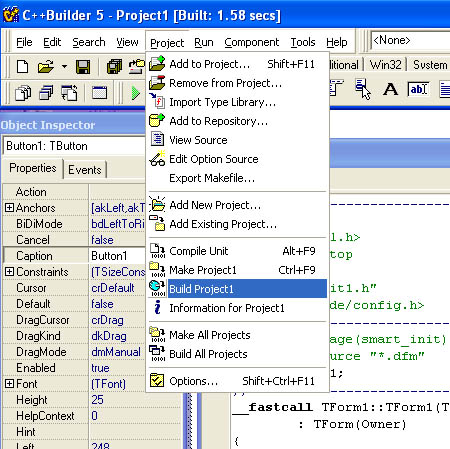Click the Information for Project1 'i' icon
The width and height of the screenshot is (450, 449).
(x=158, y=307)
